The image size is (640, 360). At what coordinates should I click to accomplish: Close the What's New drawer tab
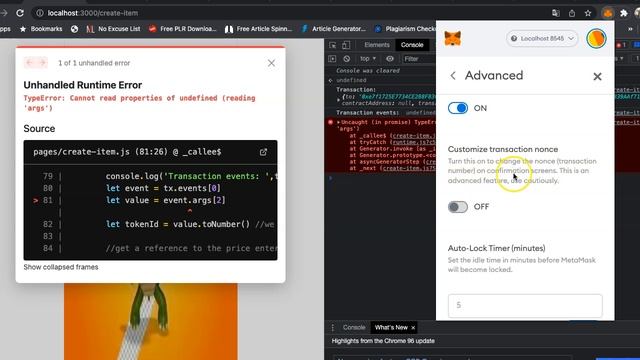413,328
